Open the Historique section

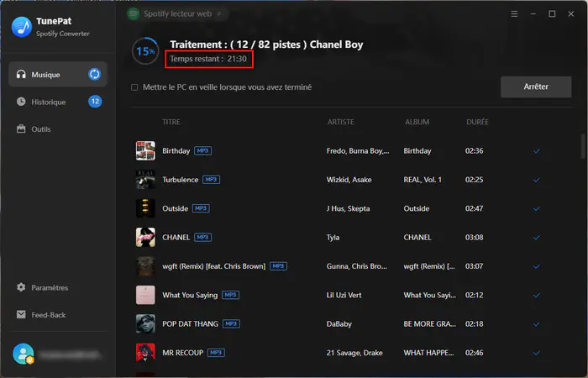click(x=58, y=102)
